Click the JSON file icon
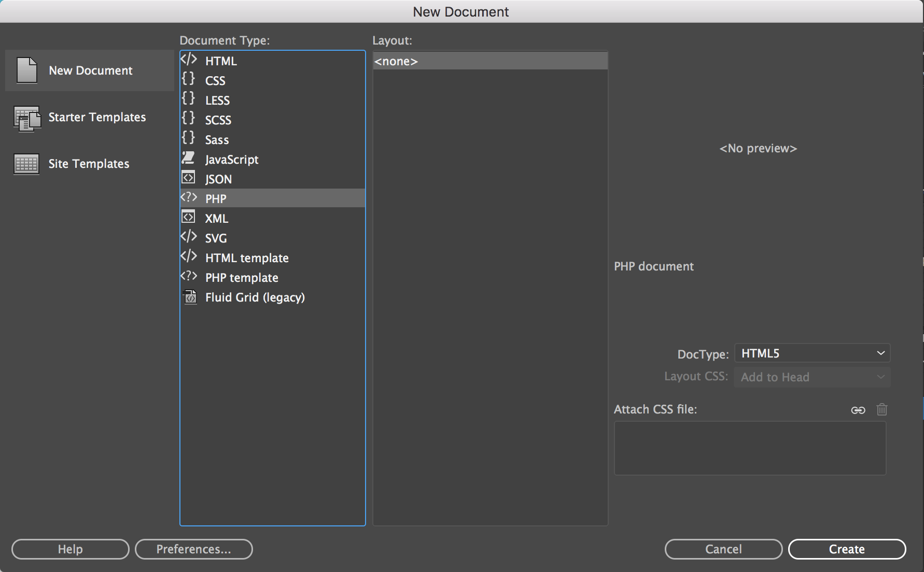 (x=188, y=178)
